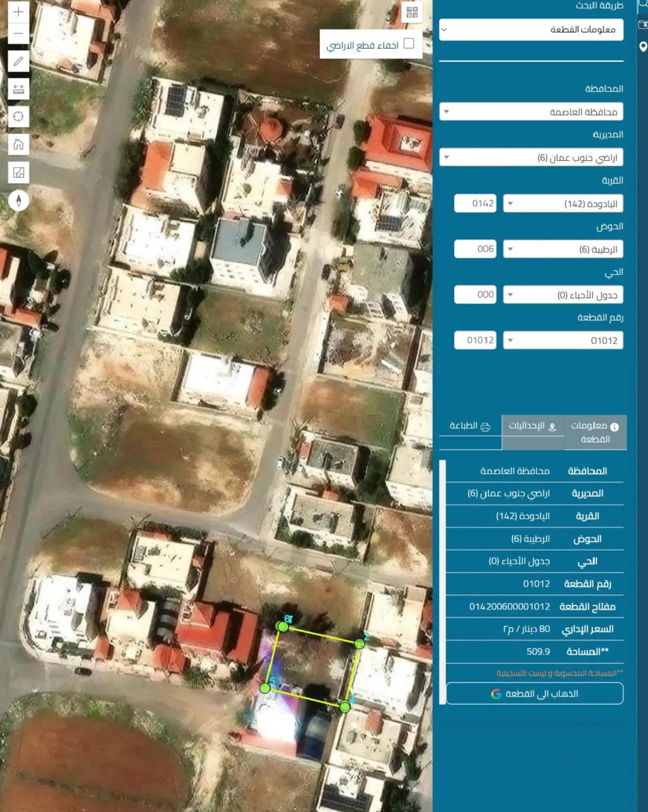The height and width of the screenshot is (812, 648).
Task: Switch to the الإحداثيات tab
Action: pos(533,426)
